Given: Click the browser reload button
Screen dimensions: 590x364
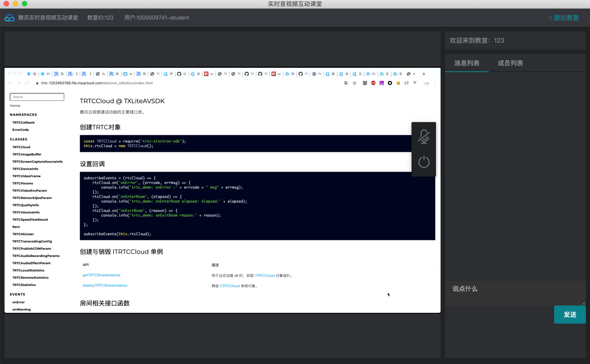Looking at the screenshot, I should point(27,83).
